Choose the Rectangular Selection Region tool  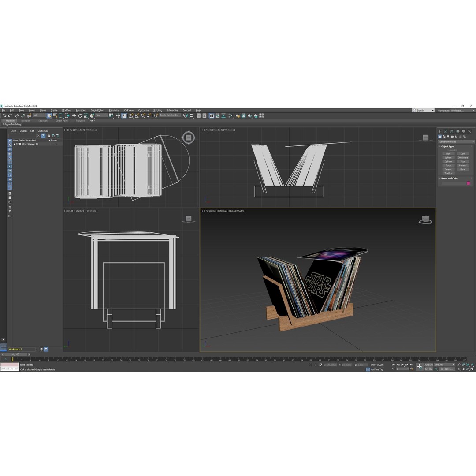(x=61, y=115)
